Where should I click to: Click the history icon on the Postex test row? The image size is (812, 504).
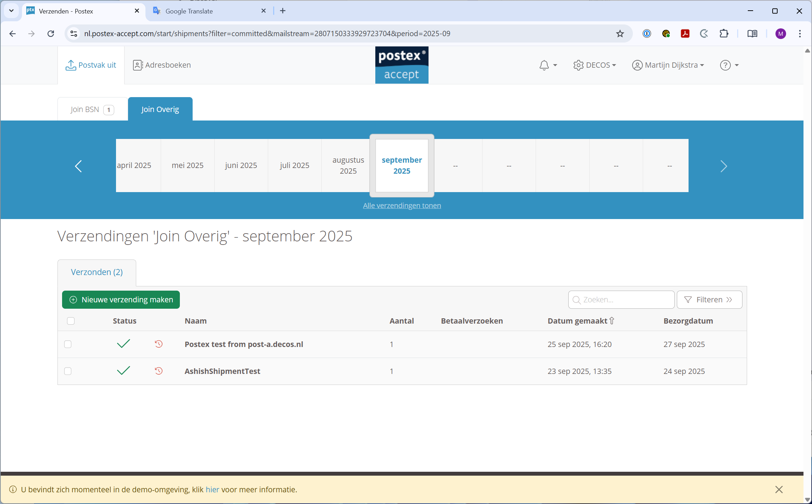tap(159, 344)
